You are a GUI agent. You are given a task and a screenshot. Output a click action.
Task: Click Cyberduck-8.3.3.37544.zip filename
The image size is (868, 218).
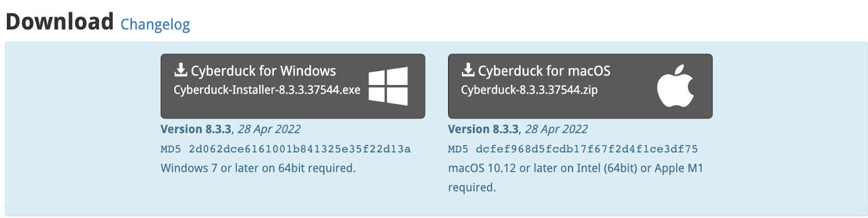tap(529, 90)
